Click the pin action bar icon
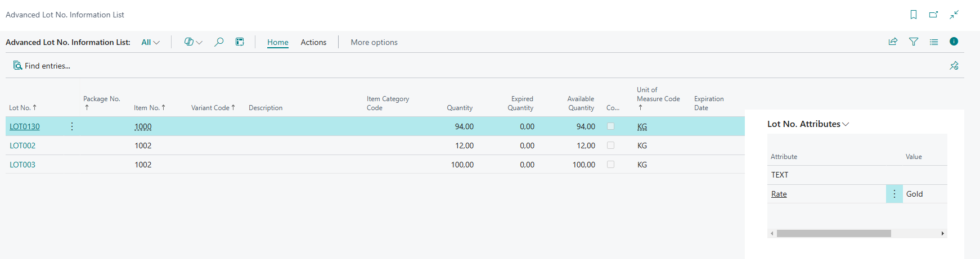Screen dimensions: 980x259 954,66
